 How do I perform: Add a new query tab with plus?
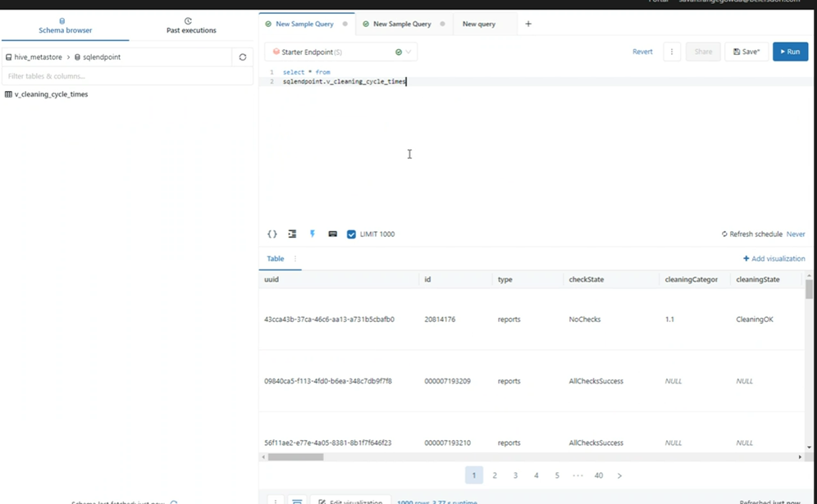click(x=528, y=25)
